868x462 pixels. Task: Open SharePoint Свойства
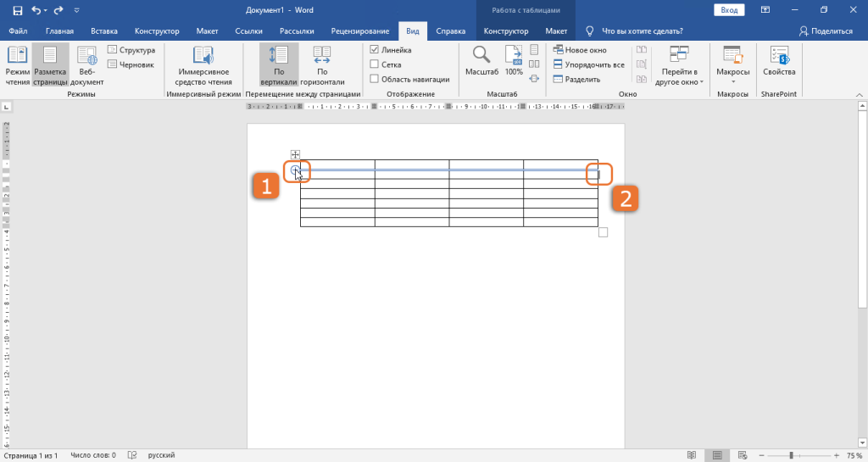click(x=779, y=61)
